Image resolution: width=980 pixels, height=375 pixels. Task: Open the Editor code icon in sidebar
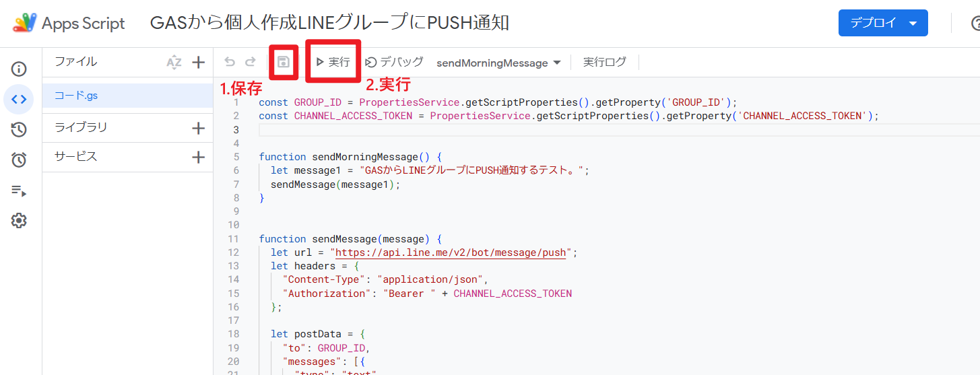[x=19, y=100]
